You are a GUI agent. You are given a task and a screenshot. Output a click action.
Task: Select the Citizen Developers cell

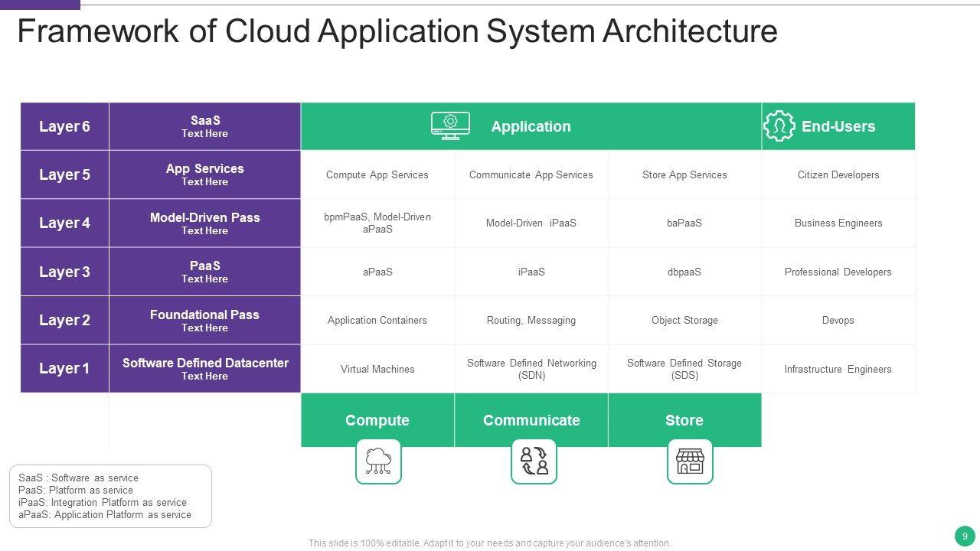click(838, 174)
